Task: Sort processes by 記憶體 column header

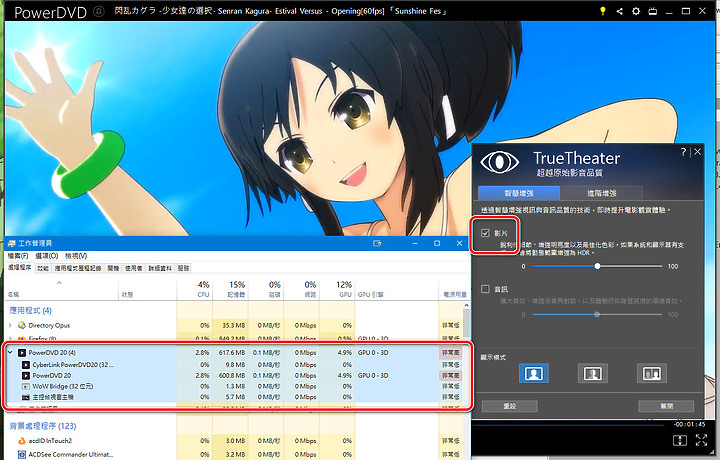Action: [x=231, y=289]
